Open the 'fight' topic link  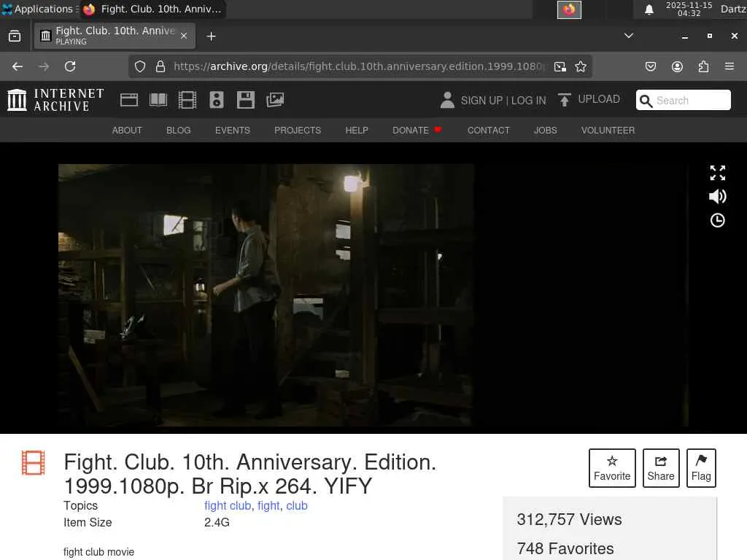(x=268, y=506)
